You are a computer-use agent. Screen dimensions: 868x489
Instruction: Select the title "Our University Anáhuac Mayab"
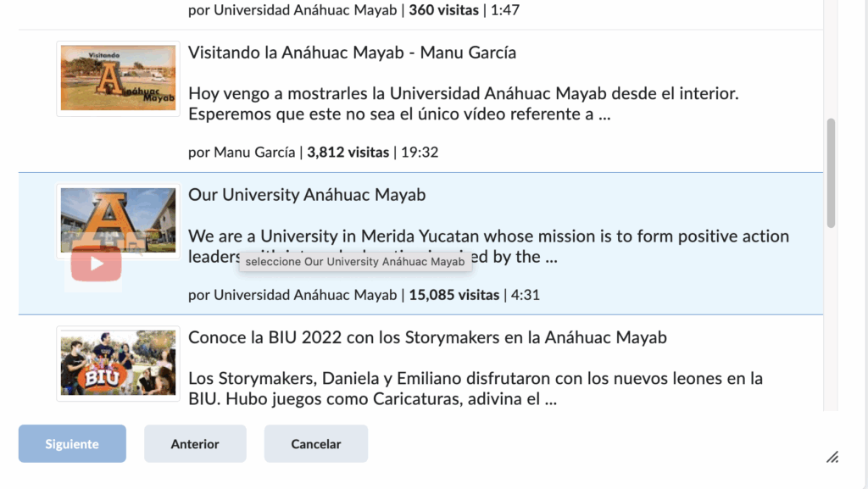[x=307, y=195]
